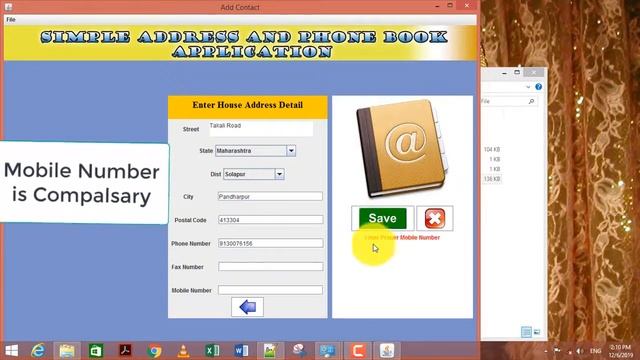Minimize the Explorer window
This screenshot has width=640, height=360.
pos(504,73)
